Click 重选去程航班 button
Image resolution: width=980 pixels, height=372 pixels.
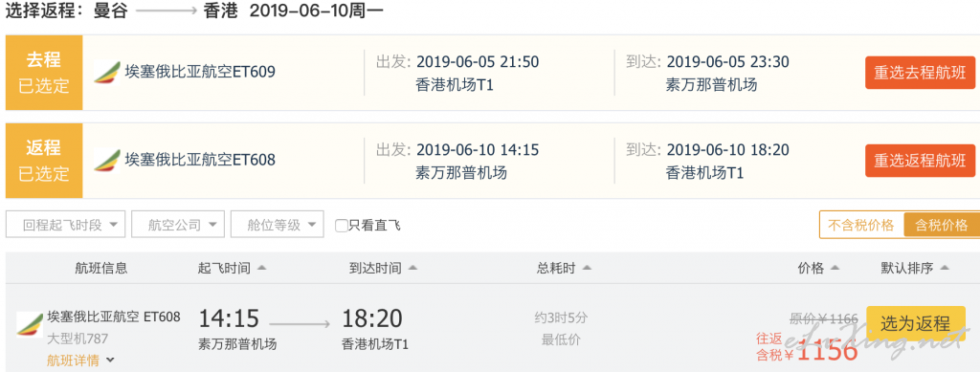(x=920, y=73)
